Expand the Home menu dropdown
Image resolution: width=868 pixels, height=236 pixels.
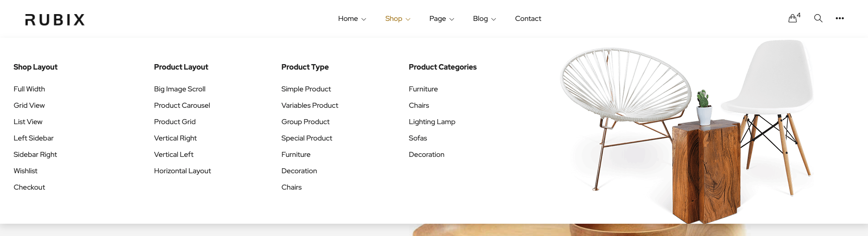352,19
